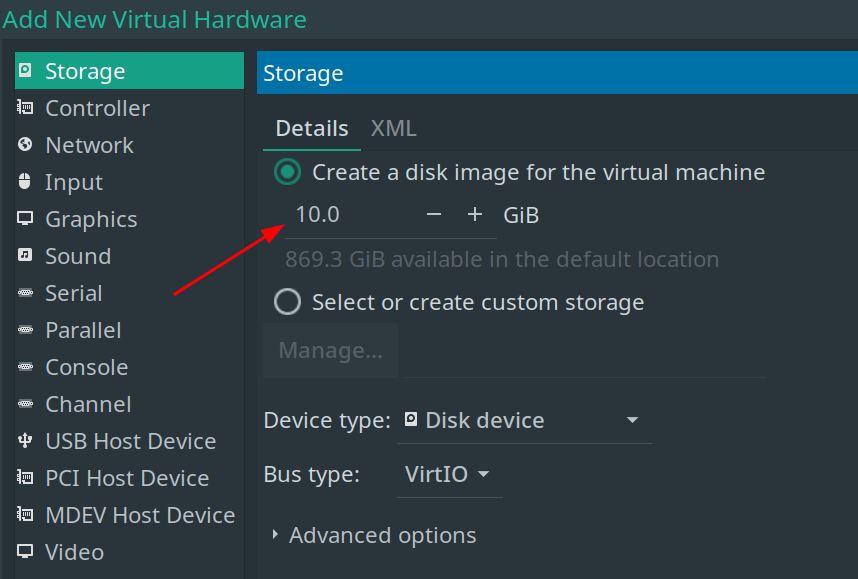Select the USB Host Device icon

point(25,441)
